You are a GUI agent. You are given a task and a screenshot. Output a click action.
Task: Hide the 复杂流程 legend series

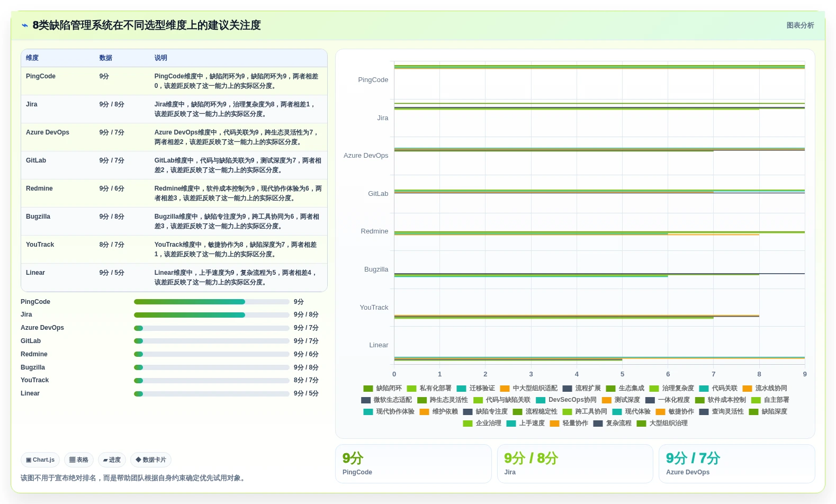point(613,424)
